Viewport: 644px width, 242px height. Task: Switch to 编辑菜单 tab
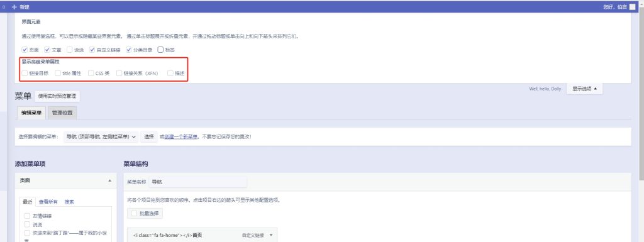point(31,113)
